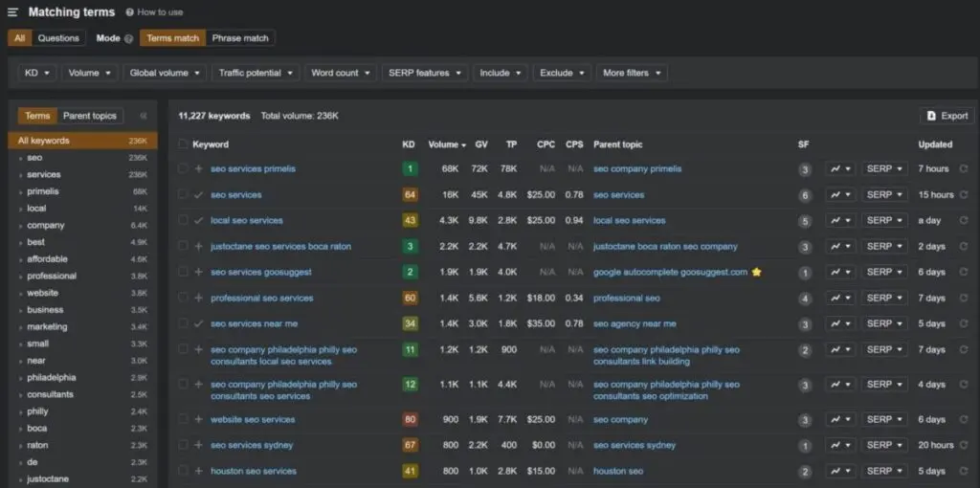Click the Mode help question mark icon
Viewport: 980px width, 488px height.
coord(129,38)
